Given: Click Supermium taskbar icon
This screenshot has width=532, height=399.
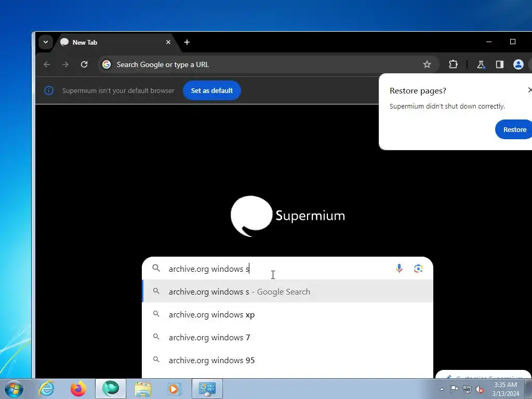Looking at the screenshot, I should coord(111,389).
